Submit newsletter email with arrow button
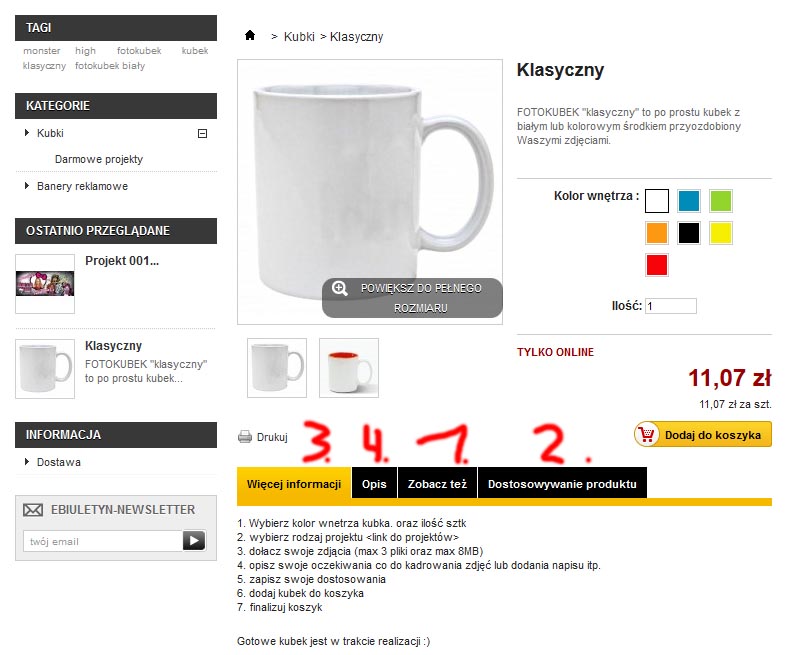Screen dimensions: 786x655 click(194, 541)
